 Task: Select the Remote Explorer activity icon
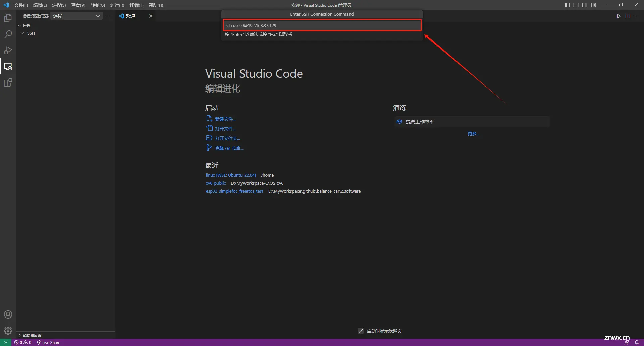click(x=8, y=66)
